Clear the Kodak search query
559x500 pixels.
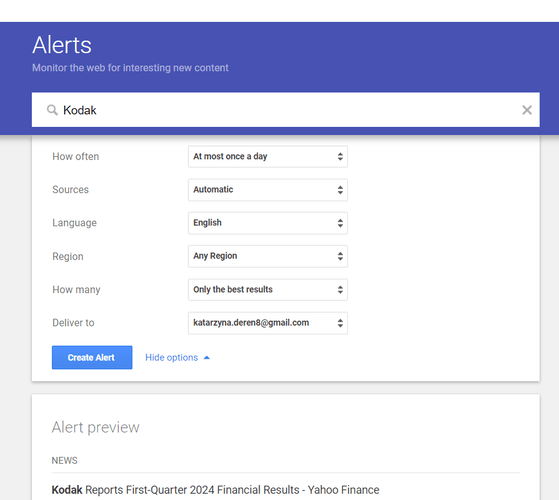click(527, 110)
